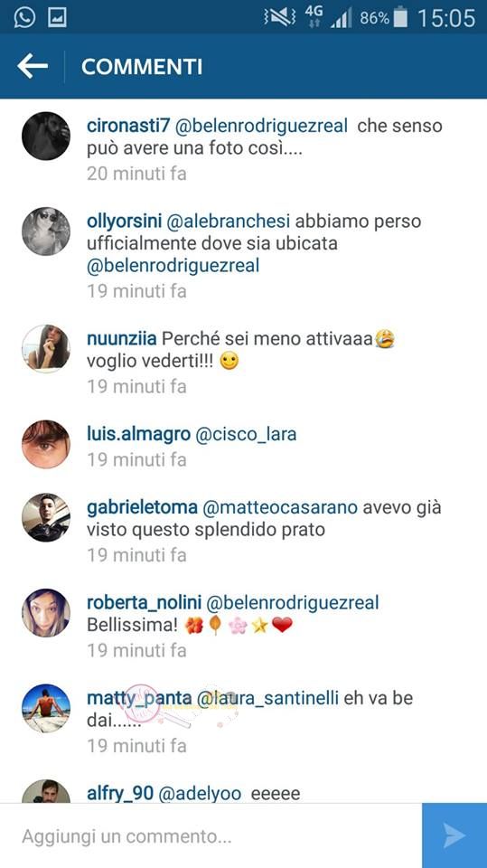Open WhatsApp notification icon in status bar
This screenshot has width=487, height=868.
[x=24, y=18]
